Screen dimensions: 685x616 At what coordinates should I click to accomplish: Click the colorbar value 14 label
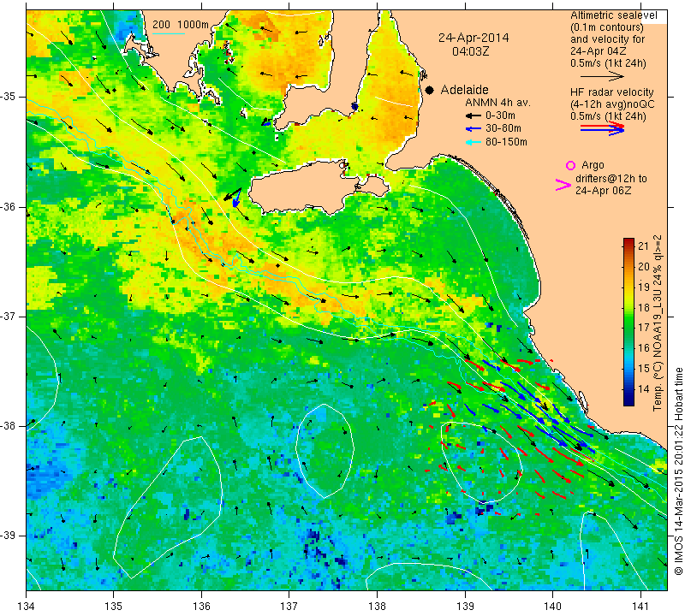tap(643, 389)
